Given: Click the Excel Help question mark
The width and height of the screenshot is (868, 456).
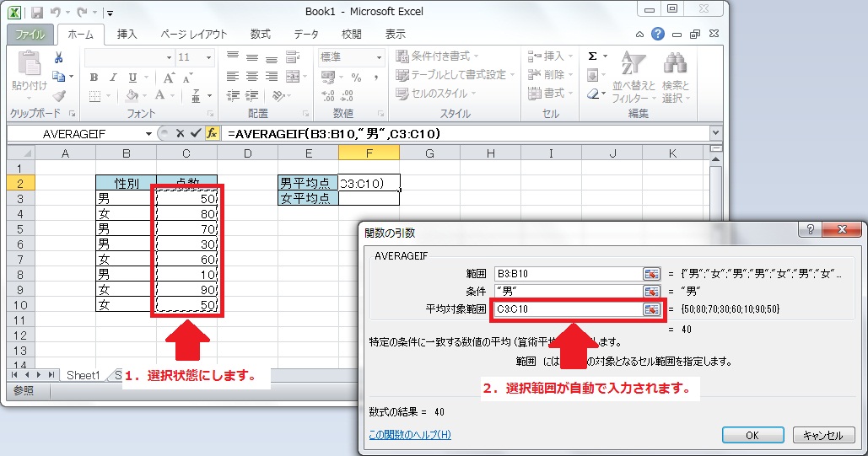Looking at the screenshot, I should tap(658, 34).
